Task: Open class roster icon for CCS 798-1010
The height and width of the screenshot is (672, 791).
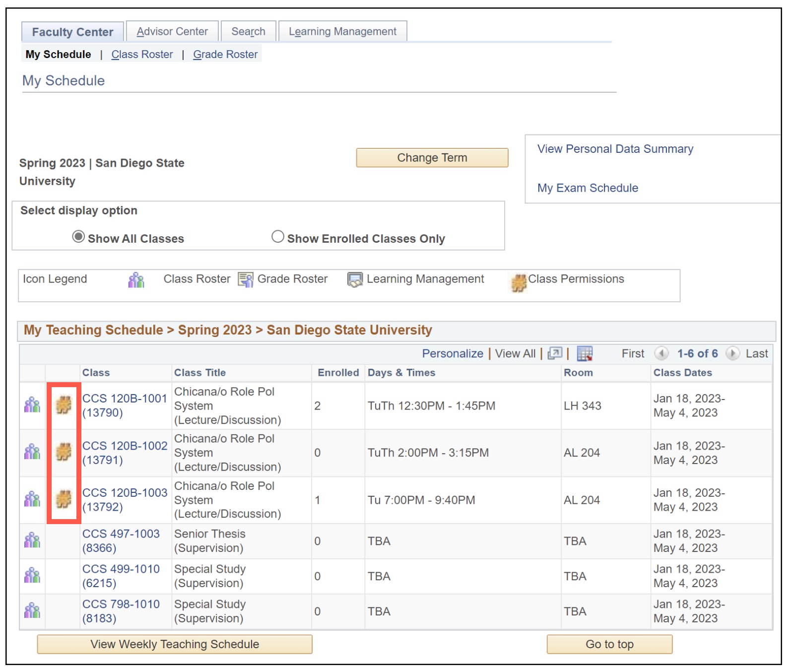Action: click(x=32, y=610)
